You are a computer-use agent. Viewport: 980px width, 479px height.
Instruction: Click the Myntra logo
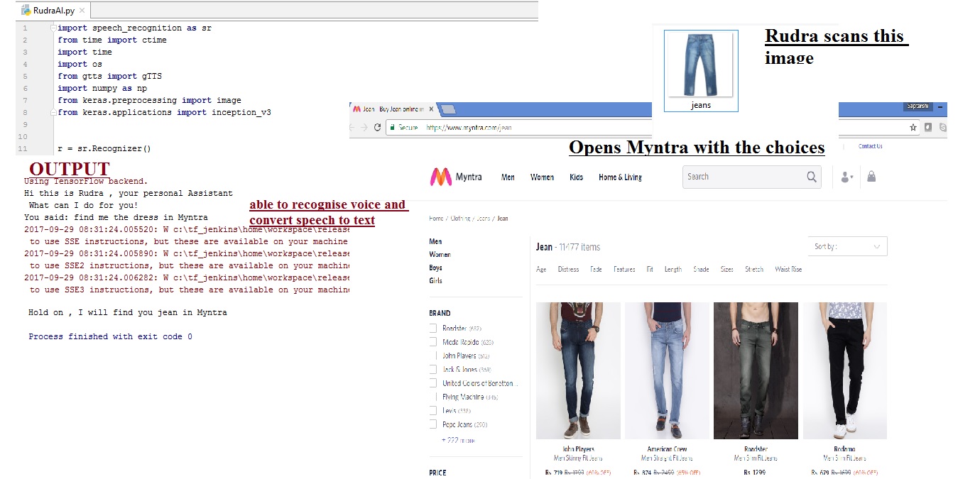tap(440, 177)
